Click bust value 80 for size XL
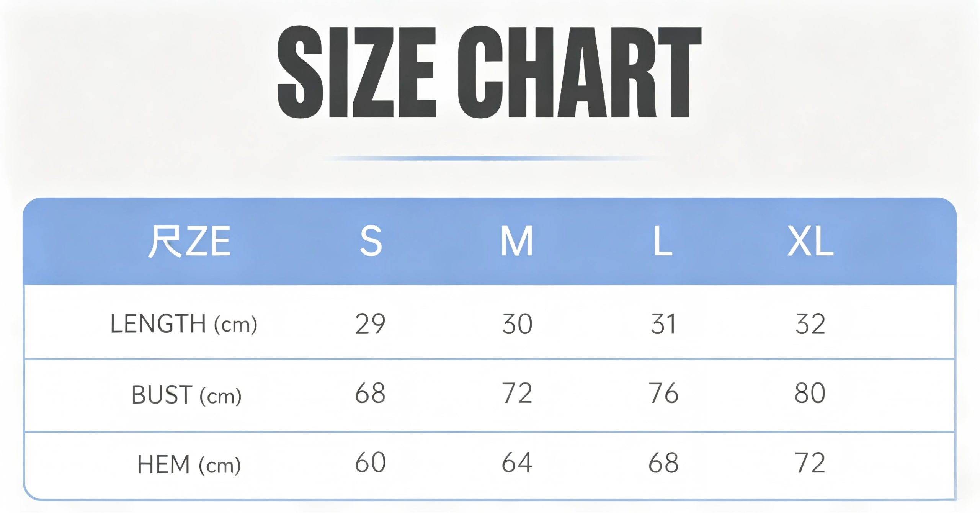980x513 pixels. [810, 393]
